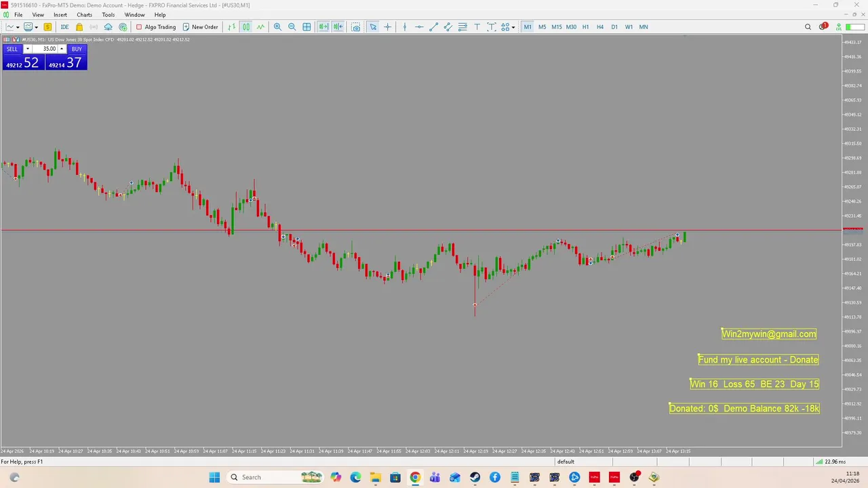The height and width of the screenshot is (488, 868).
Task: Open the View menu
Action: click(38, 15)
